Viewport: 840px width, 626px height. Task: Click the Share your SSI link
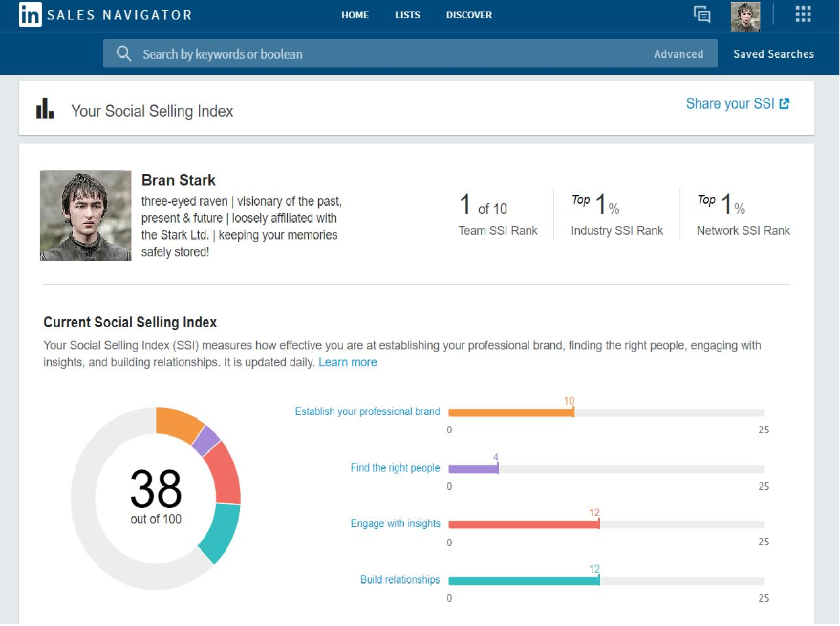(730, 104)
